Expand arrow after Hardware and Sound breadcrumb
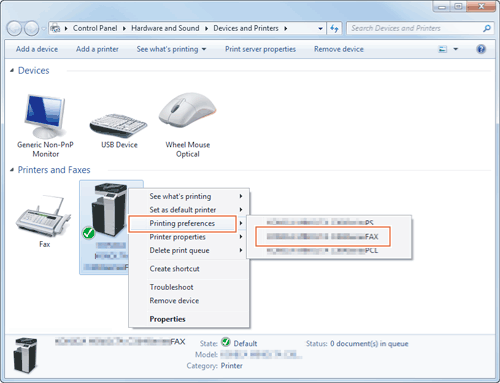This screenshot has width=500, height=383. click(x=206, y=29)
